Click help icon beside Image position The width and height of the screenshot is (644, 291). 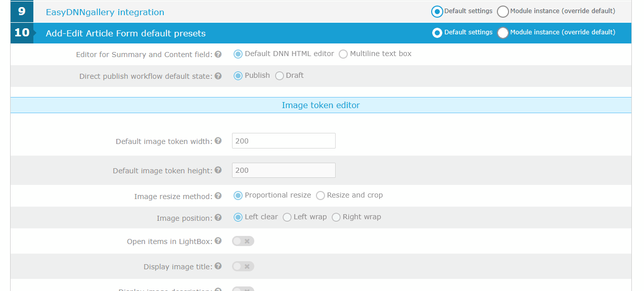point(218,218)
